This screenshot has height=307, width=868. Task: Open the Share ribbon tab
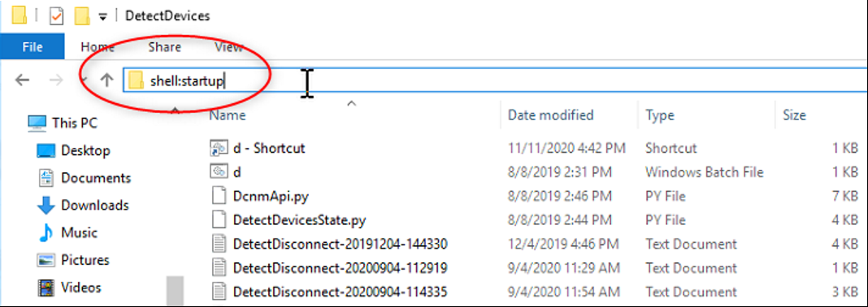[x=164, y=47]
